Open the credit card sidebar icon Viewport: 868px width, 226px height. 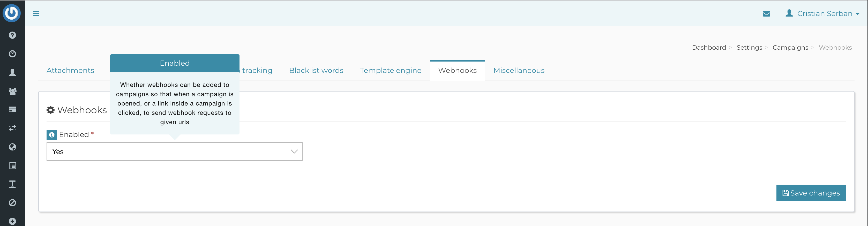coord(12,109)
